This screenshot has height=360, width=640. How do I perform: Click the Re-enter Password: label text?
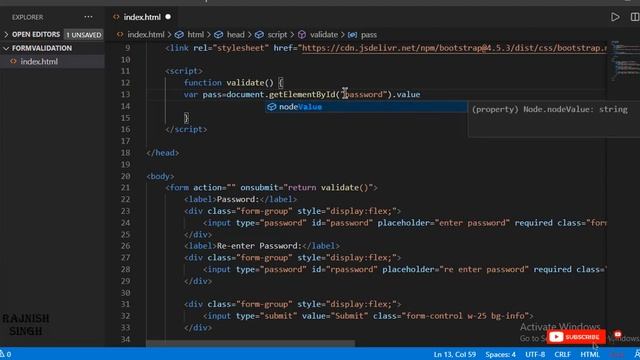coord(259,246)
